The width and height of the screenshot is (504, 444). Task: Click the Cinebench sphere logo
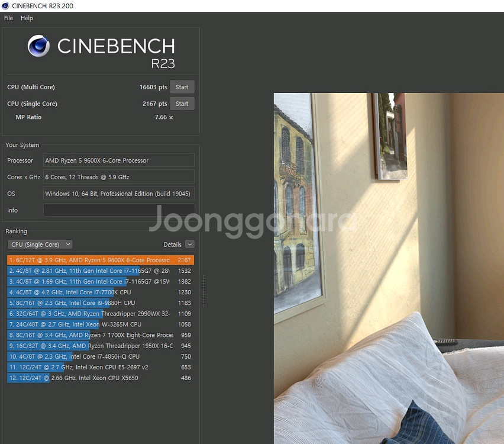[38, 46]
